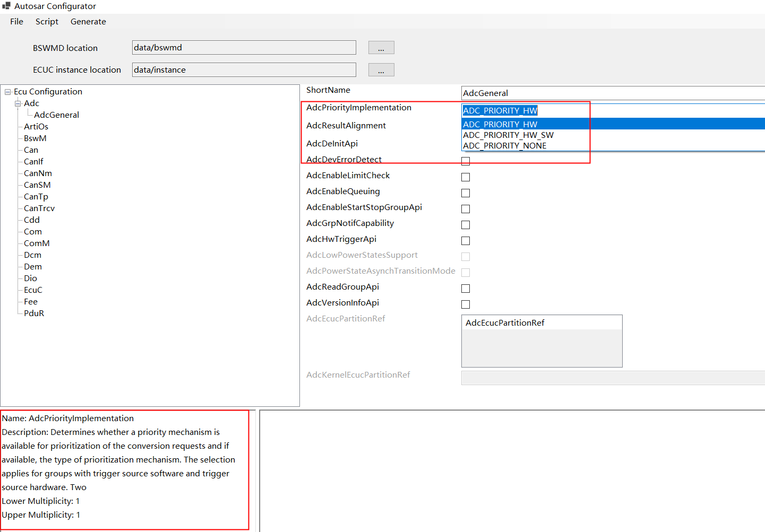Check the AdcVersionInfoApi checkbox
The height and width of the screenshot is (532, 765).
tap(466, 304)
